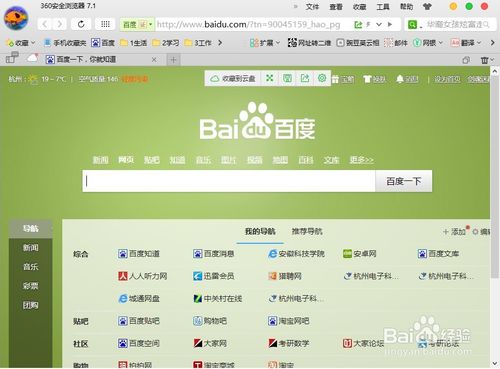Image resolution: width=500 pixels, height=369 pixels.
Task: Open the trash closed-tabs dropdown
Action: [x=487, y=60]
